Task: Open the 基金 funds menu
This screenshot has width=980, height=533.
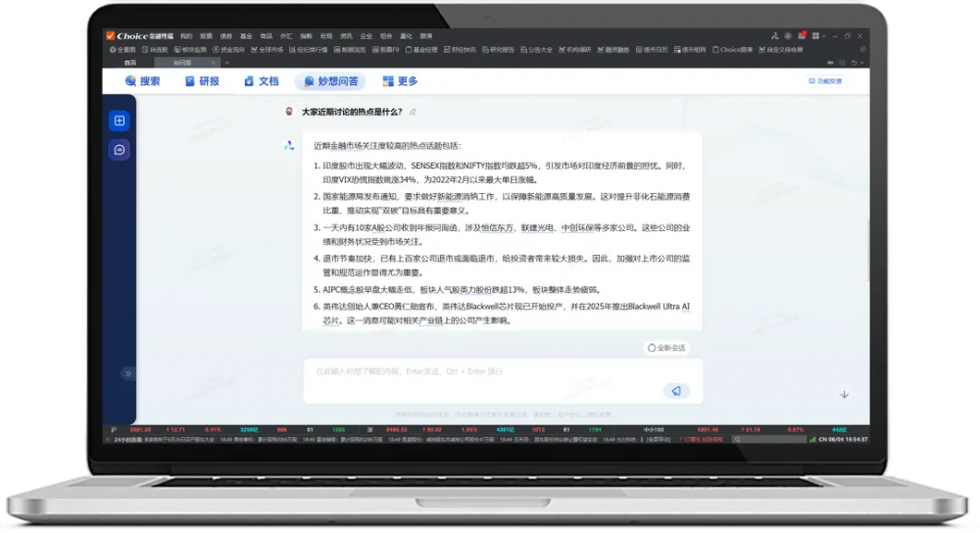Action: coord(247,36)
